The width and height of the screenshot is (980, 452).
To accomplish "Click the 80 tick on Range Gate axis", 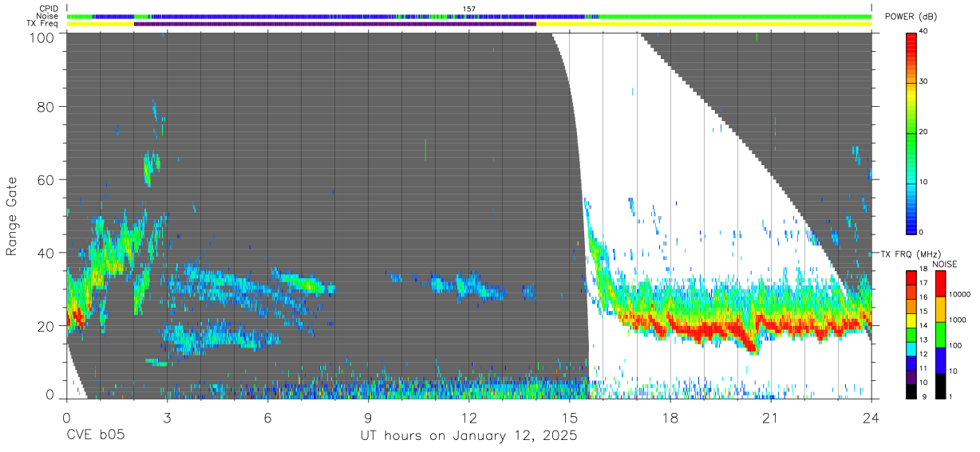I will [x=45, y=106].
